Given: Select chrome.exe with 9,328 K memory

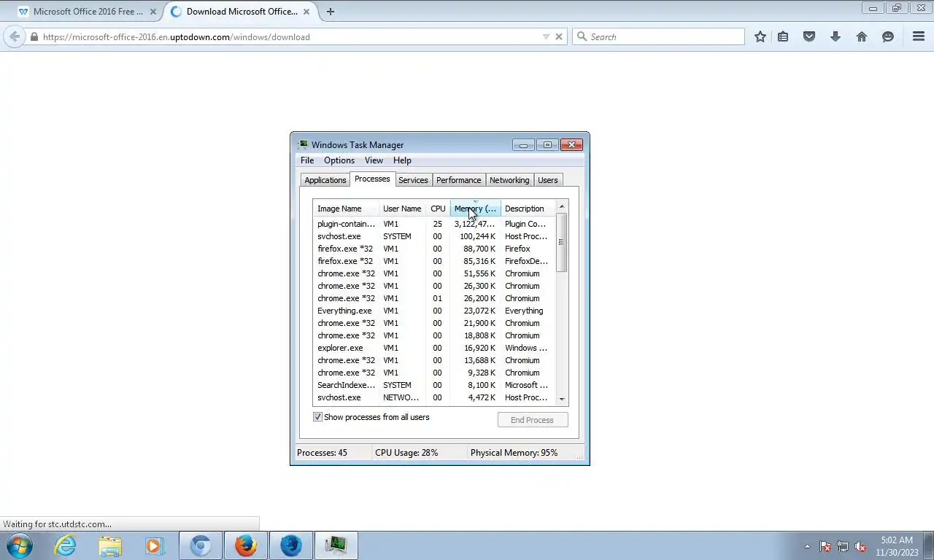Looking at the screenshot, I should tap(434, 373).
